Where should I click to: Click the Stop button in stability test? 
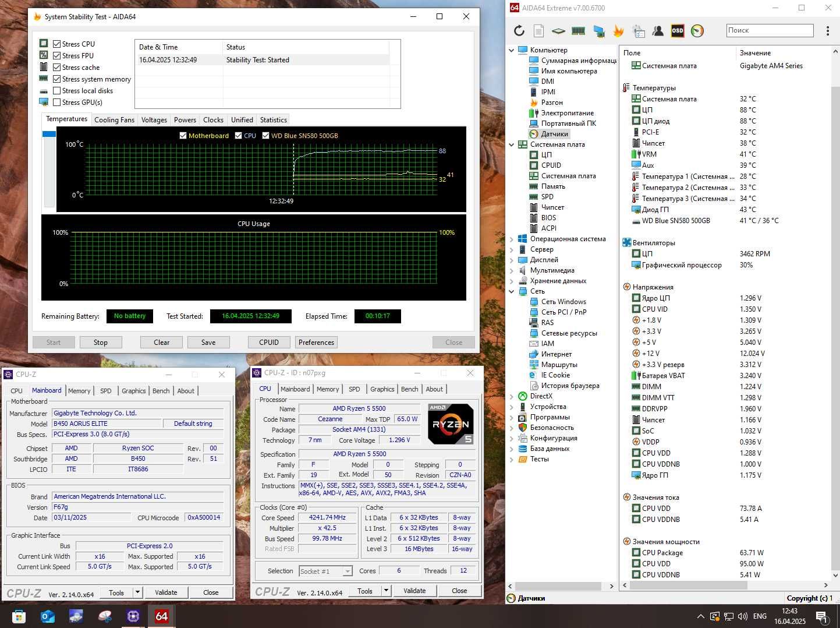coord(101,343)
